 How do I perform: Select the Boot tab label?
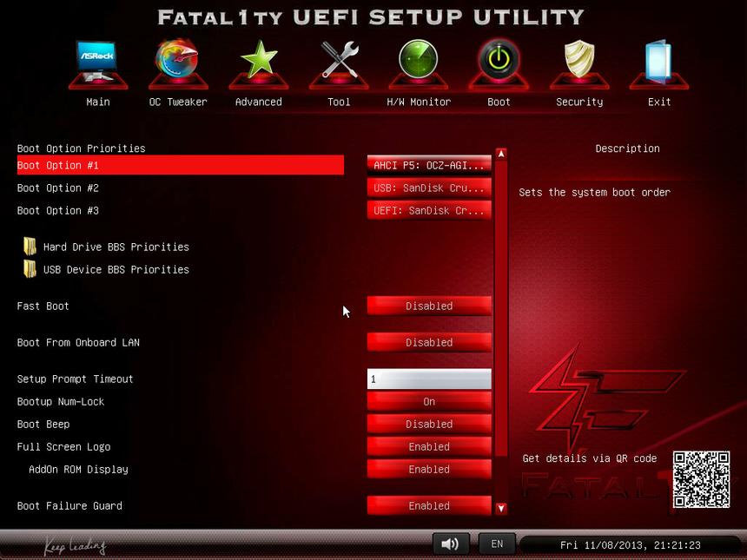499,102
